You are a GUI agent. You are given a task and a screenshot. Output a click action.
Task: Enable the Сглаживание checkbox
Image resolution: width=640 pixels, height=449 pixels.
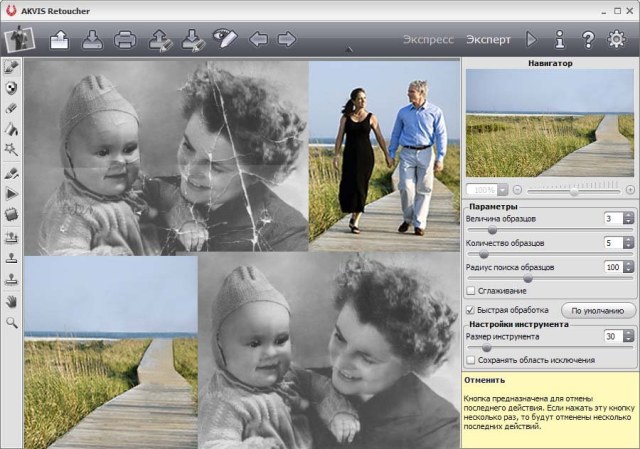(471, 291)
